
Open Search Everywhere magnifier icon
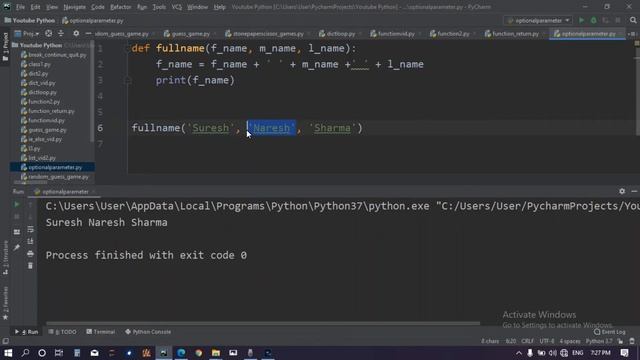point(633,20)
